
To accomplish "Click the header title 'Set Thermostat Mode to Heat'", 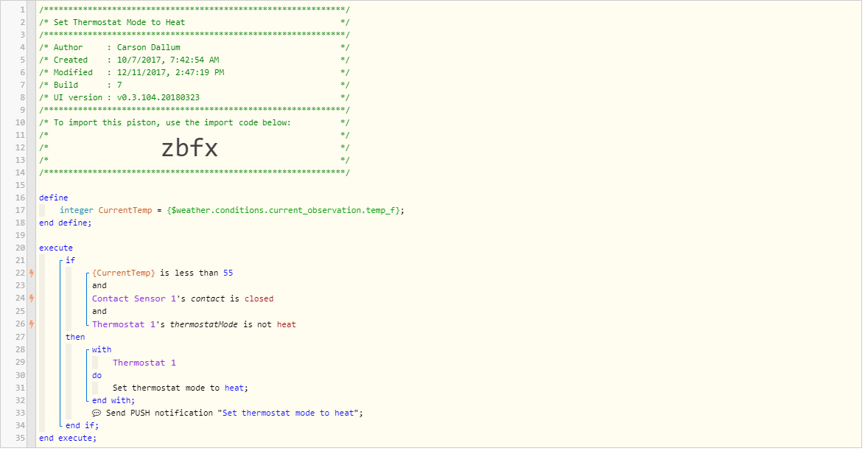I will tap(119, 22).
